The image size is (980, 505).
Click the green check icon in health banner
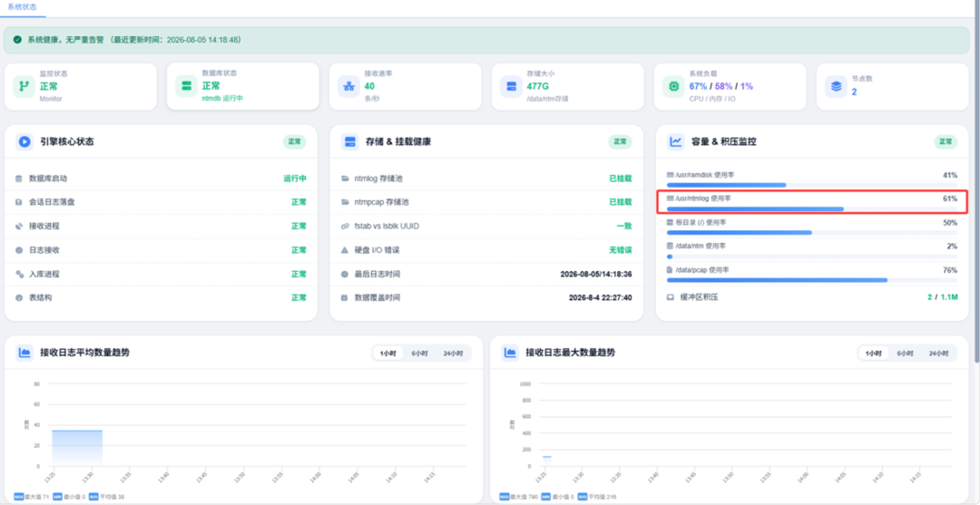[x=17, y=39]
